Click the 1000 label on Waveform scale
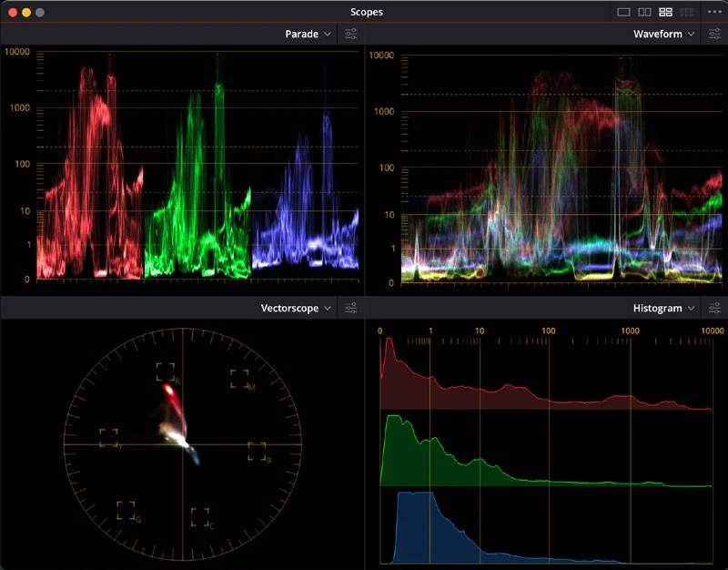The height and width of the screenshot is (570, 728). [x=384, y=111]
